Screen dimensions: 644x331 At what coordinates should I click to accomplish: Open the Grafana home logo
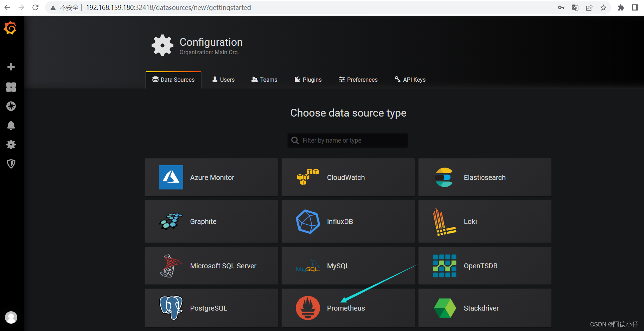point(10,28)
